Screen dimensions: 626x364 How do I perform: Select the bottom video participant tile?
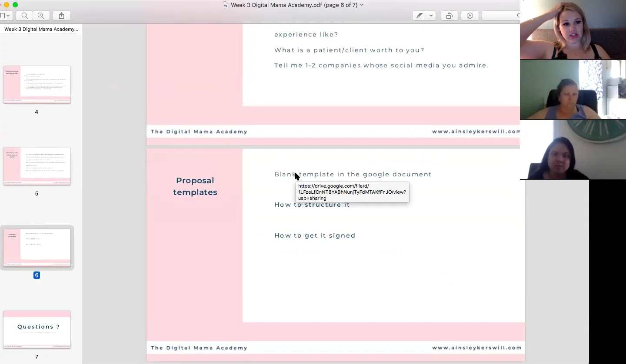[x=573, y=149]
